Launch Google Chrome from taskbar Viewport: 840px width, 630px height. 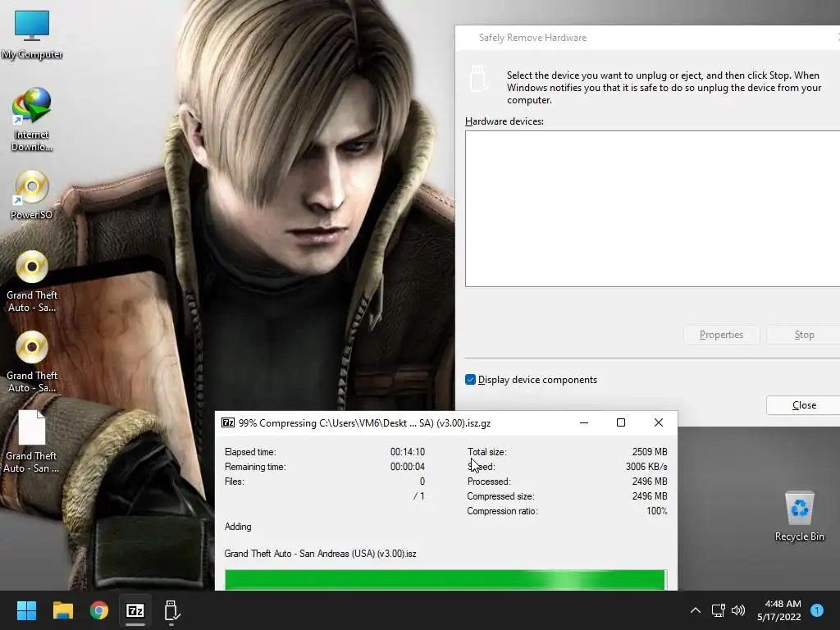click(99, 610)
